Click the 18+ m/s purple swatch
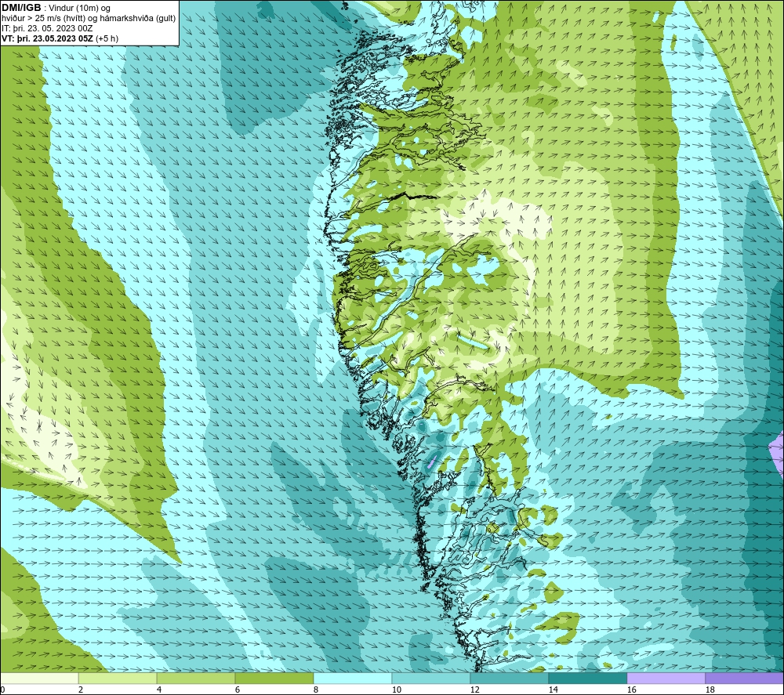Viewport: 784px width, 695px height. tap(744, 678)
